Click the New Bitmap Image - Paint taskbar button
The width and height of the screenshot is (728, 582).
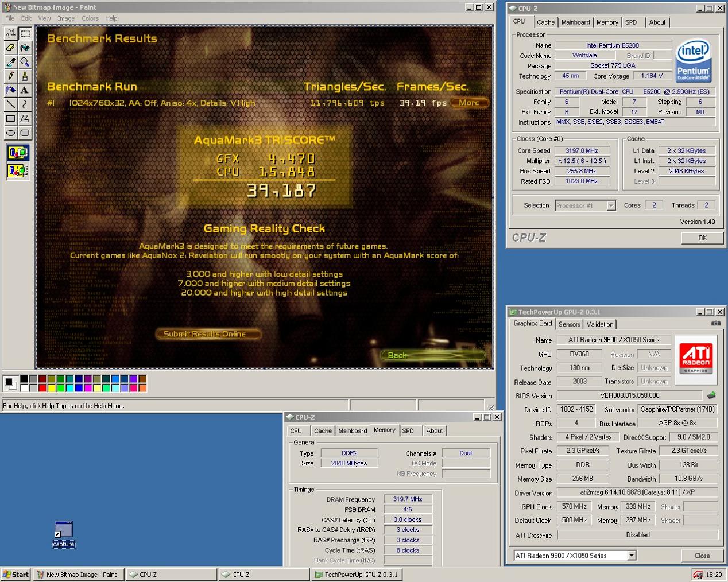(78, 575)
